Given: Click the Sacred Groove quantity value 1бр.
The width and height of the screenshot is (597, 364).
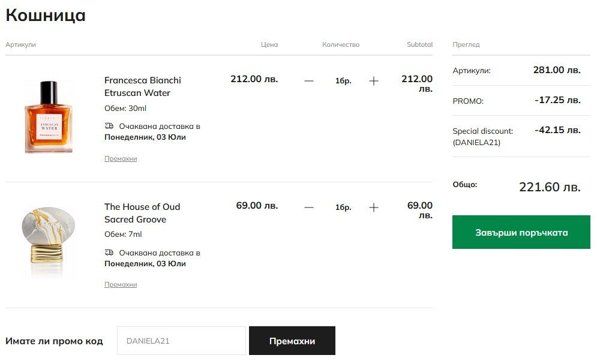Looking at the screenshot, I should click(343, 207).
